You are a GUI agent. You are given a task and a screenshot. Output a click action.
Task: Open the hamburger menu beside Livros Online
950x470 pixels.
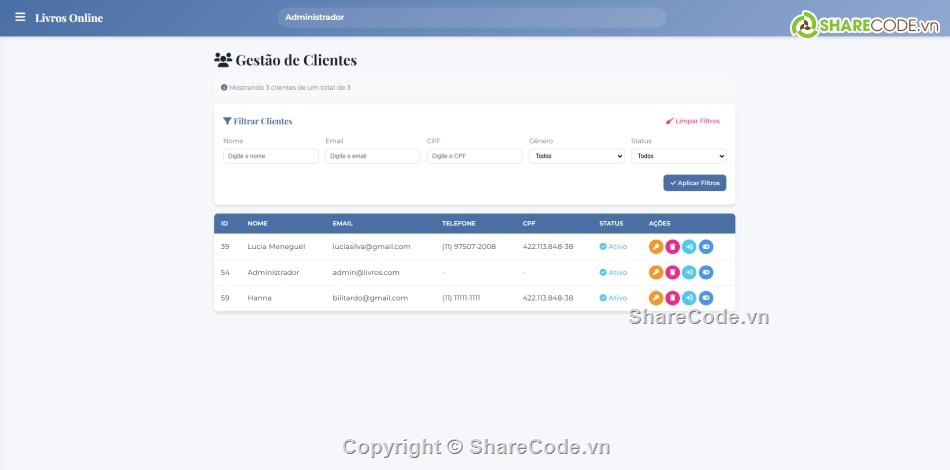pos(20,17)
